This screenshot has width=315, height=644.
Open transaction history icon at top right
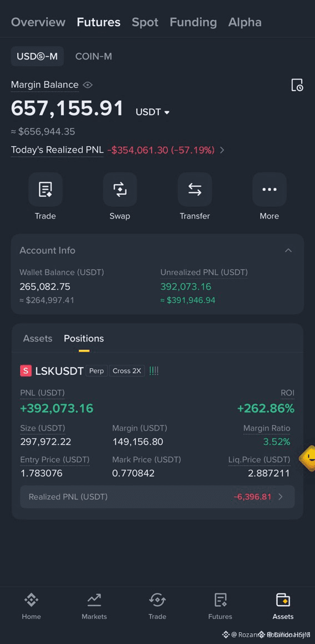pyautogui.click(x=297, y=85)
